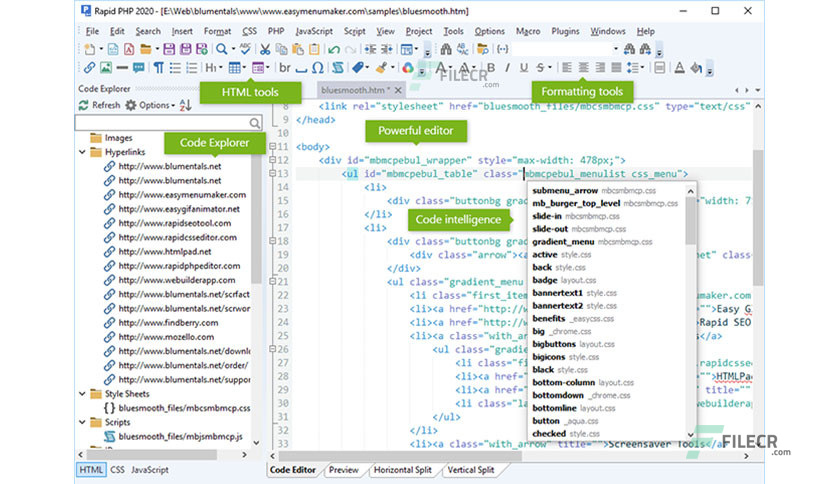Select http://www.htmlpad.net in Hyperlinks
The image size is (836, 484).
pos(164,252)
